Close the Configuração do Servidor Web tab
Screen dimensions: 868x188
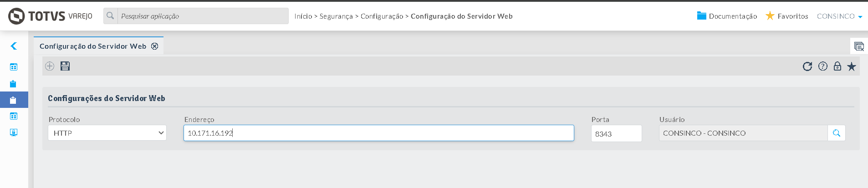coord(155,46)
